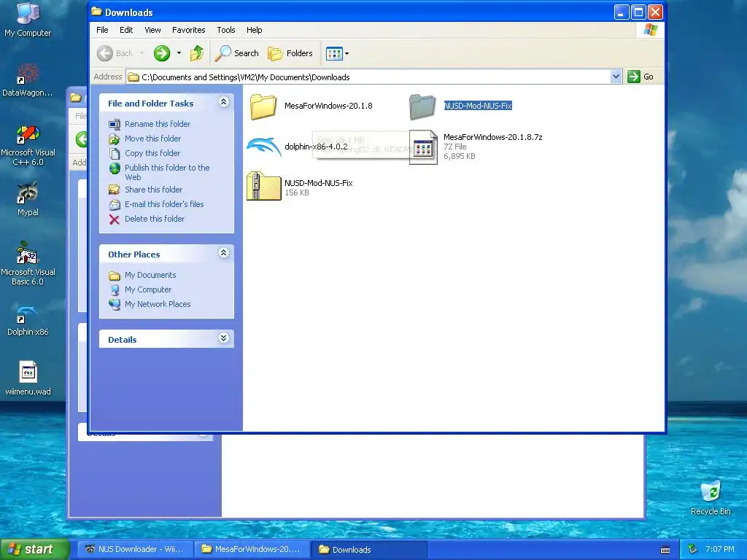Open the Edit menu
This screenshot has width=747, height=560.
[126, 30]
